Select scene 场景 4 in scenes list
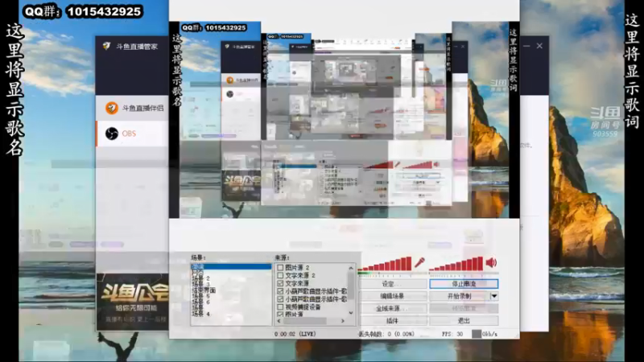This screenshot has height=362, width=644. 200,314
